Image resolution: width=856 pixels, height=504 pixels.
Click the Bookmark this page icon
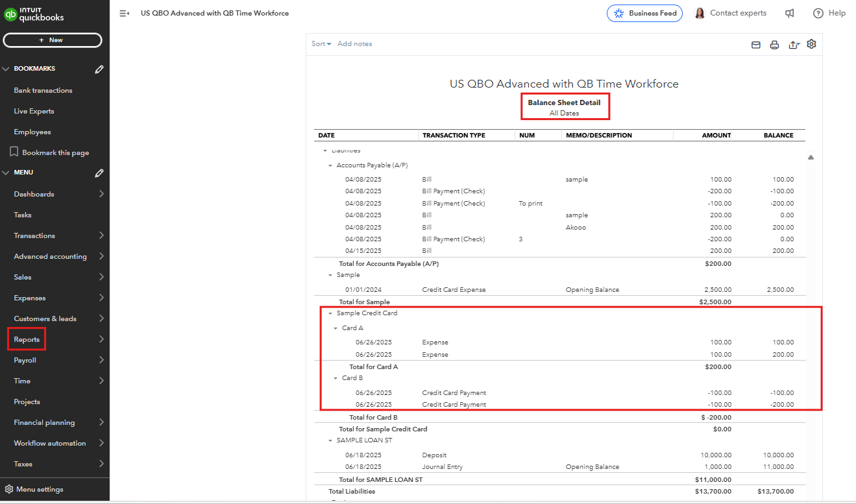tap(14, 152)
